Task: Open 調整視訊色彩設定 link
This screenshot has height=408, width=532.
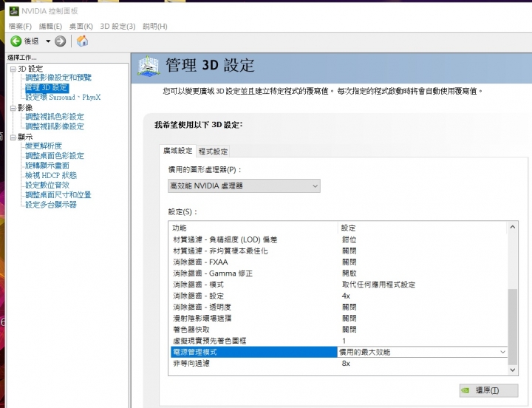Action: [55, 117]
